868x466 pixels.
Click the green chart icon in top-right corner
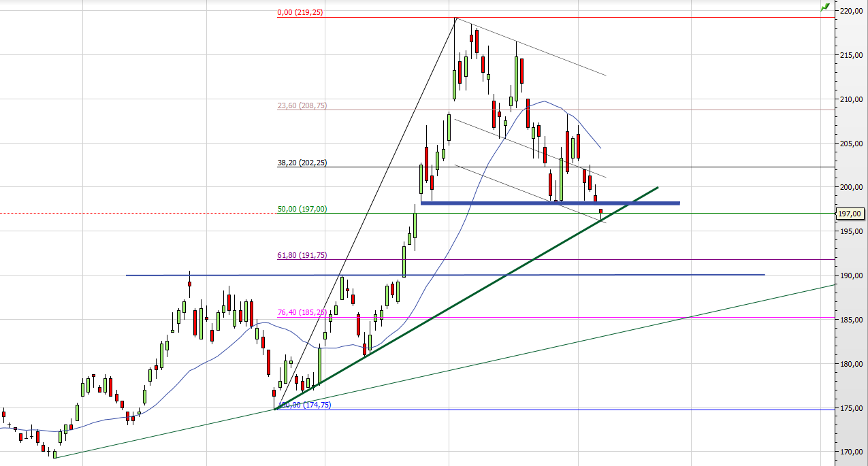pyautogui.click(x=825, y=7)
